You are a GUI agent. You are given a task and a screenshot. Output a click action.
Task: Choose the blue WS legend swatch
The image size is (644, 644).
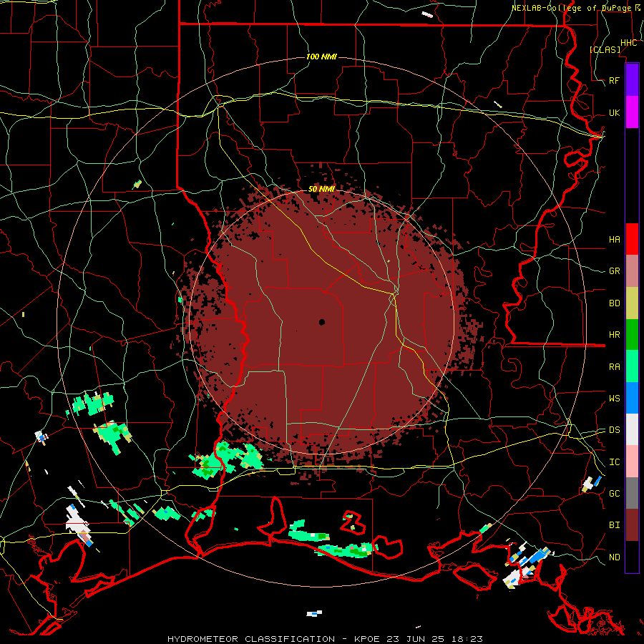coord(632,398)
